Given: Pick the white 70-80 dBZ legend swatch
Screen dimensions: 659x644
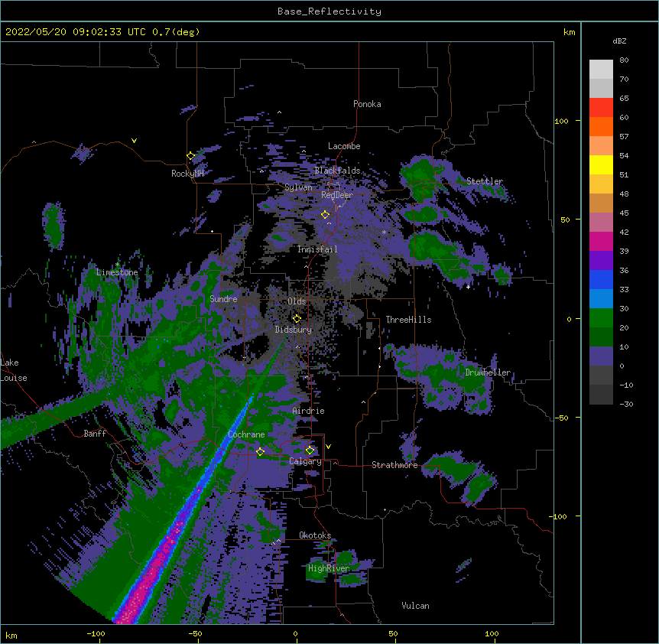Looking at the screenshot, I should [x=601, y=69].
